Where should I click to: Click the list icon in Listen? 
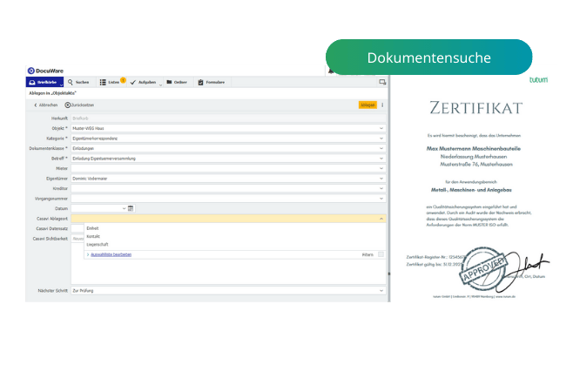pos(103,82)
